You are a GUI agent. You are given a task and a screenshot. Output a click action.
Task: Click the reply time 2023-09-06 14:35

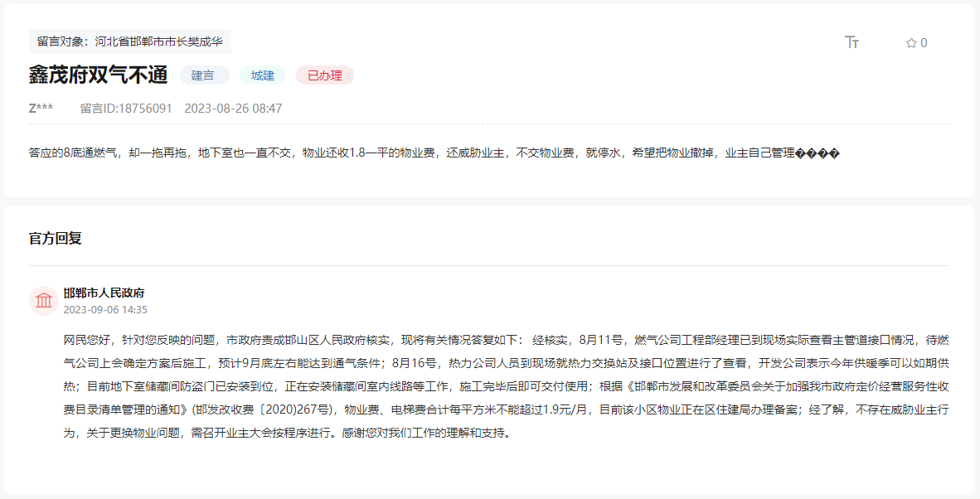click(x=105, y=309)
